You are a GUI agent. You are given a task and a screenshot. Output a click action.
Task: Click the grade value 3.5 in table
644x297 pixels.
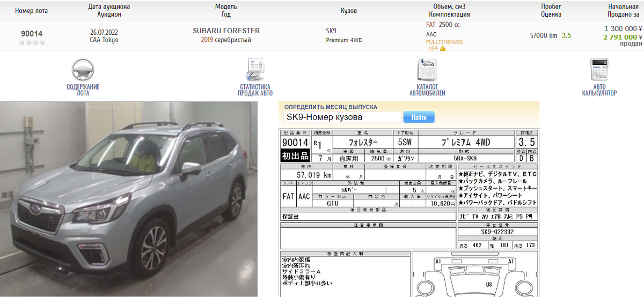click(x=566, y=35)
